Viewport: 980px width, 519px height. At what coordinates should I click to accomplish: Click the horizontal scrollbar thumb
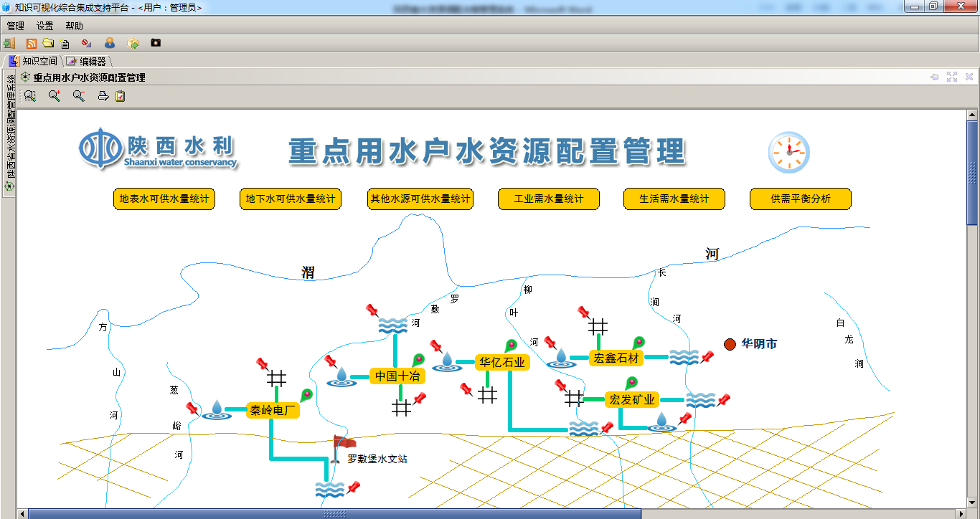[x=334, y=513]
